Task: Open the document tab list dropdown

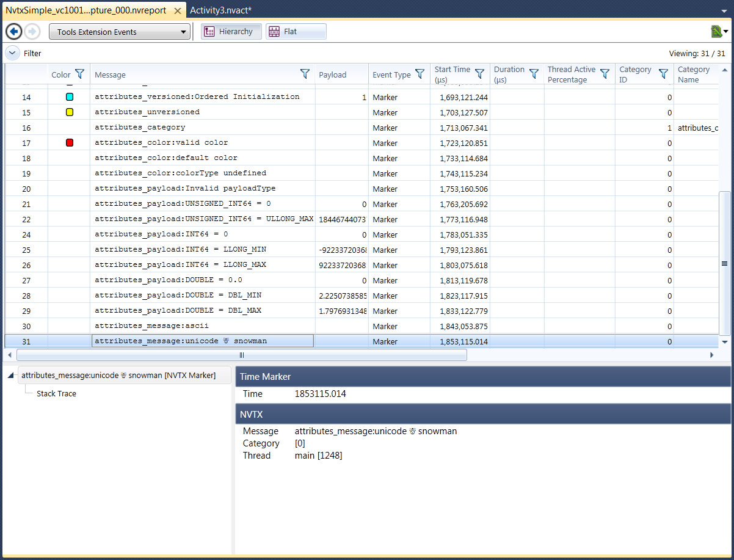Action: 724,10
